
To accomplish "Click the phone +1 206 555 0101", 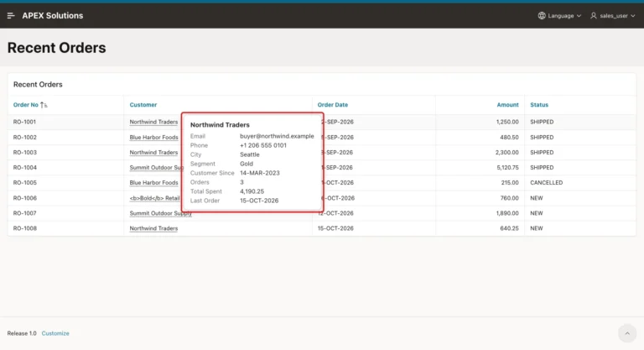I will tap(263, 145).
